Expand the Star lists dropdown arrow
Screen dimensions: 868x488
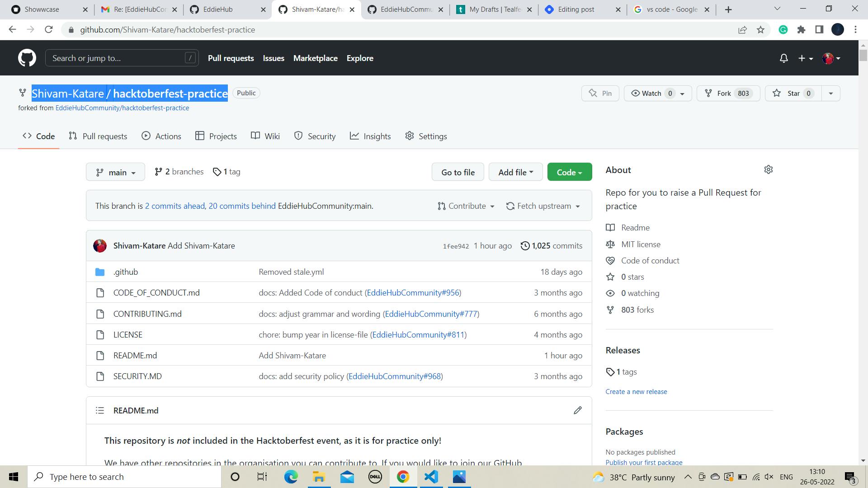click(830, 93)
